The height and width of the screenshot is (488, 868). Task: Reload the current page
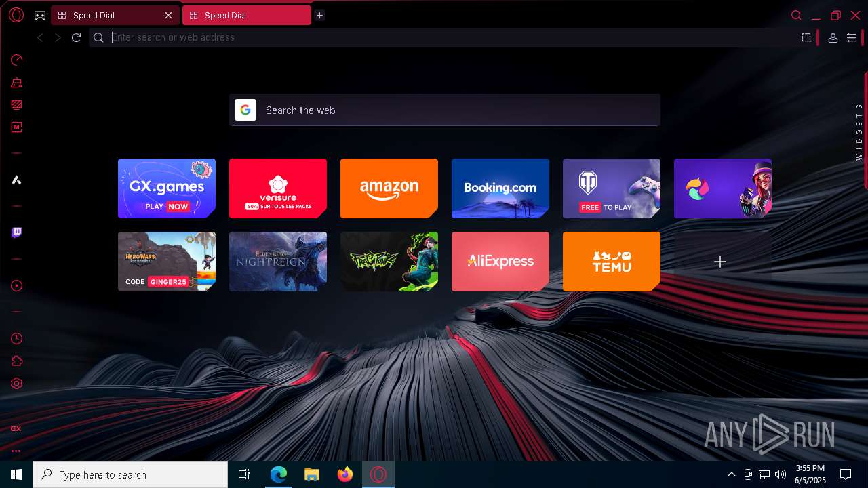76,38
